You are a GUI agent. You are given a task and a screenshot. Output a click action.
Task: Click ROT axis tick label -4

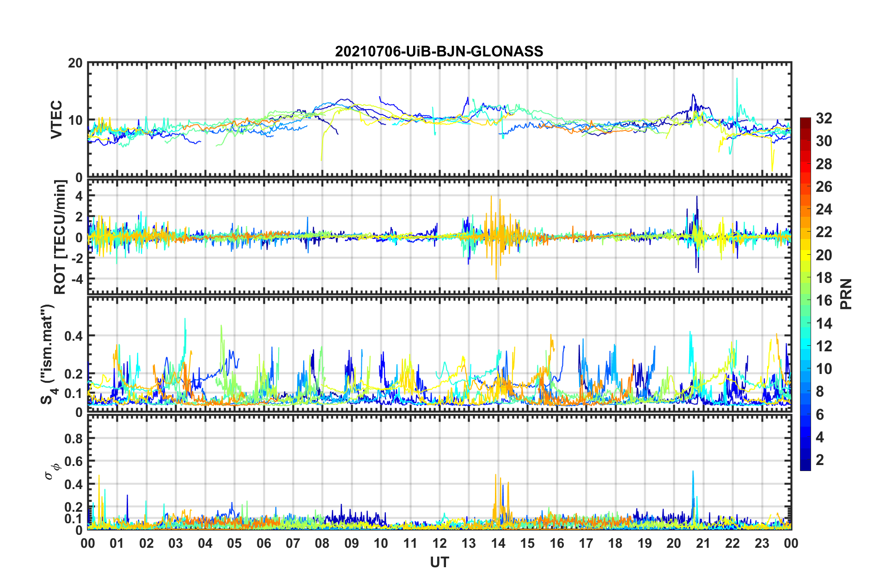click(x=78, y=279)
